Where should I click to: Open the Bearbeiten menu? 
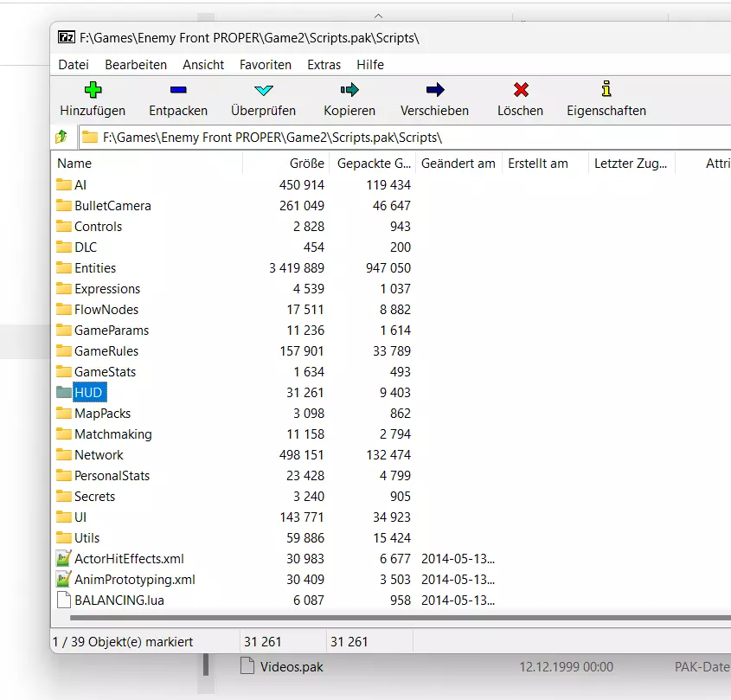click(136, 65)
